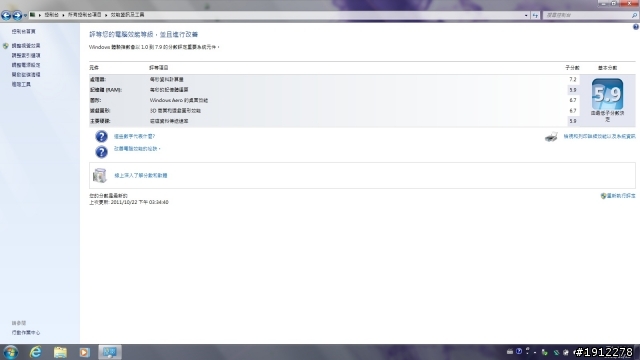Open 調整電源設定 sidebar link
Image resolution: width=640 pixels, height=360 pixels.
coord(26,65)
